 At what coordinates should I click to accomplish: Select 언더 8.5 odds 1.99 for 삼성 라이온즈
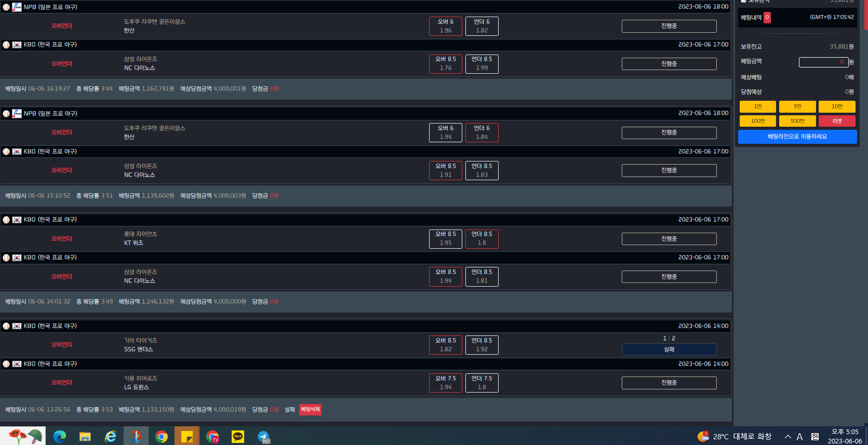[x=482, y=64]
